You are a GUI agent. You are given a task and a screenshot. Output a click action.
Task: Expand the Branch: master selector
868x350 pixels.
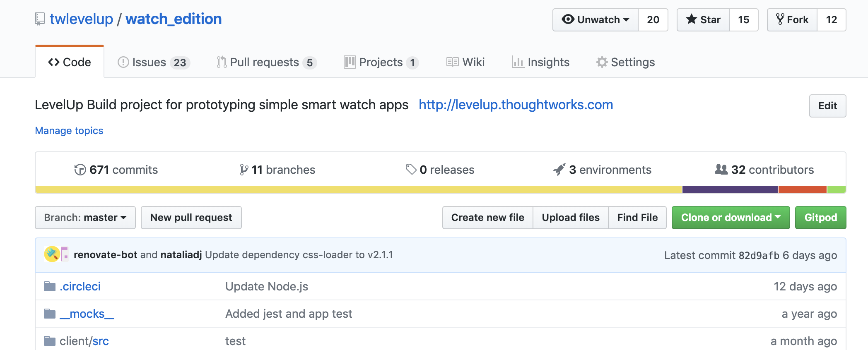click(85, 218)
